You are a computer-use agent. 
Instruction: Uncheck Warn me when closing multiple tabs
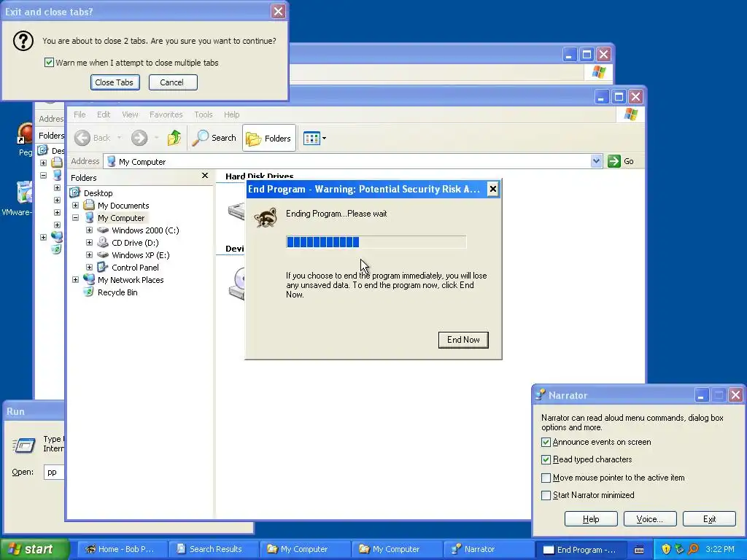tap(49, 63)
